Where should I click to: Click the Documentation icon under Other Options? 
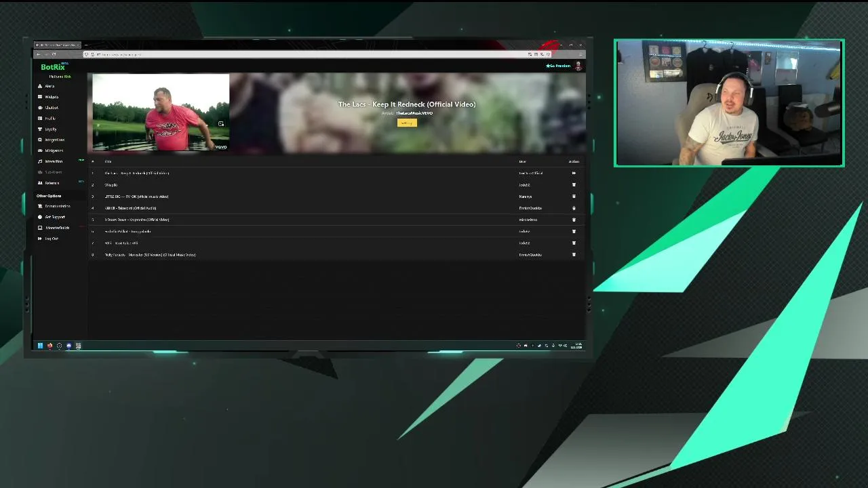(x=40, y=206)
